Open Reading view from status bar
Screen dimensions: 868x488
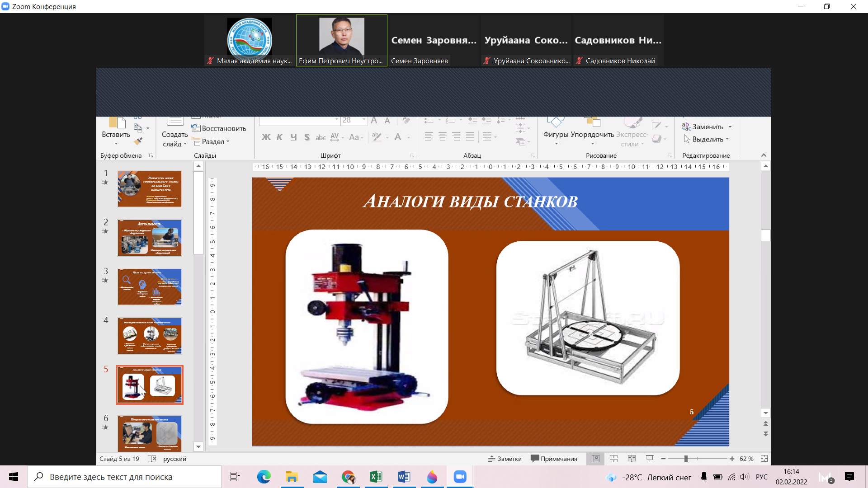tap(632, 459)
